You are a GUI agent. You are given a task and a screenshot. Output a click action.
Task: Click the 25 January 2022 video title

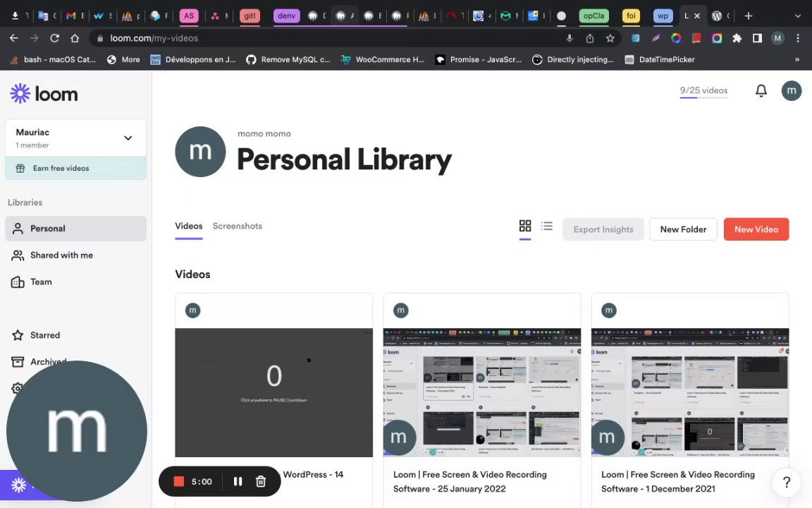[469, 482]
